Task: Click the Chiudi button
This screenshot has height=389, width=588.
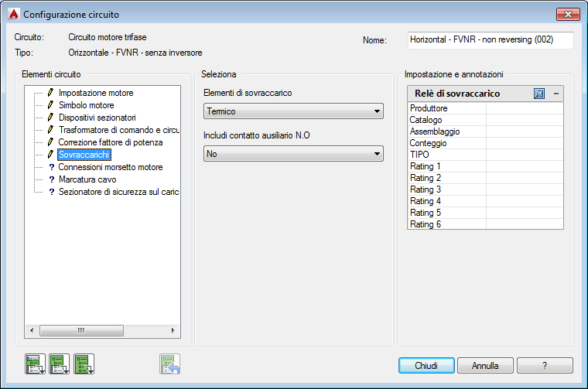Action: (x=426, y=365)
